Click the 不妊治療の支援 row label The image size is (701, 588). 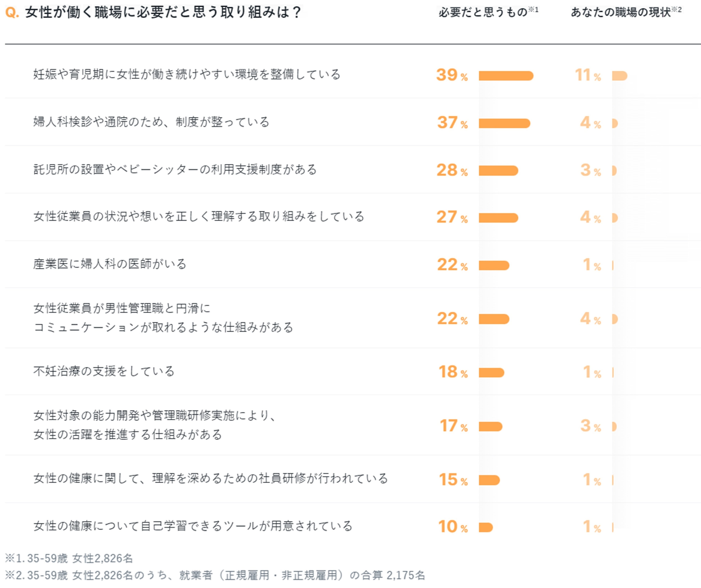coord(104,371)
